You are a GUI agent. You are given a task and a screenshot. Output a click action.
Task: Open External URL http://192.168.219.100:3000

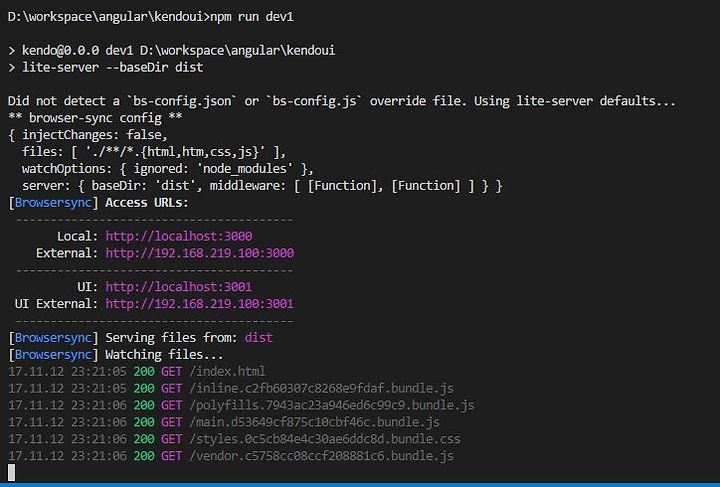200,253
